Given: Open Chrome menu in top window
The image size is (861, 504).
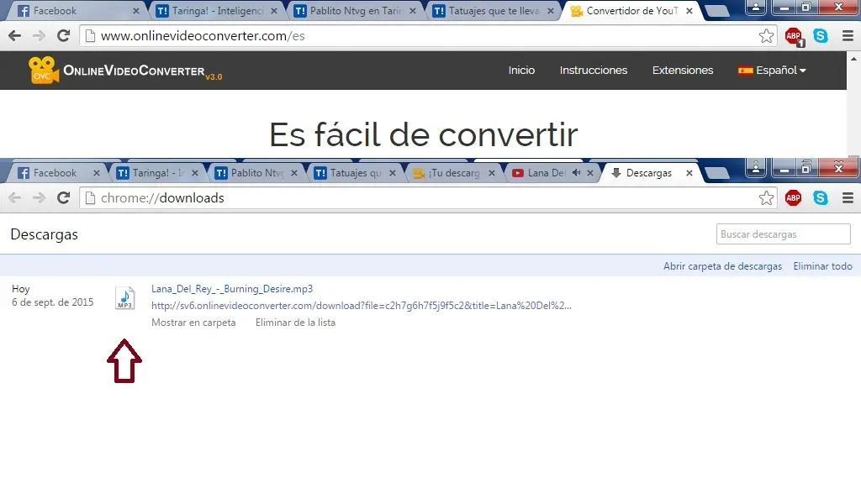Looking at the screenshot, I should [x=848, y=36].
